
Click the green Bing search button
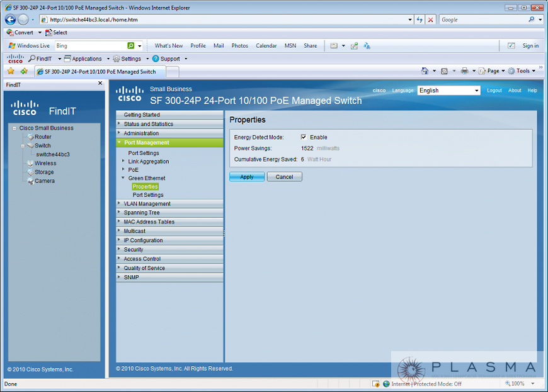coord(131,46)
